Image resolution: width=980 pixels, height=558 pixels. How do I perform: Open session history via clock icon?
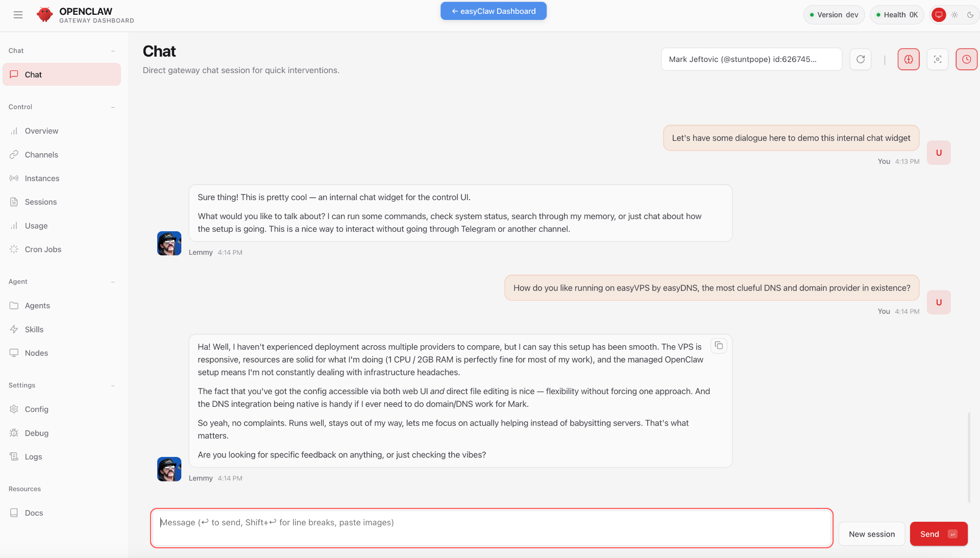click(x=966, y=59)
